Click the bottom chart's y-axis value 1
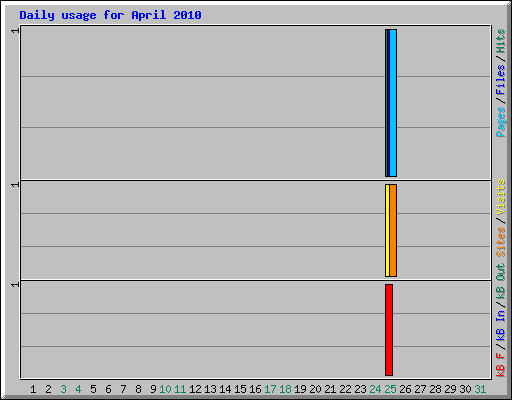Viewport: 512px width, 400px height. pyautogui.click(x=15, y=284)
